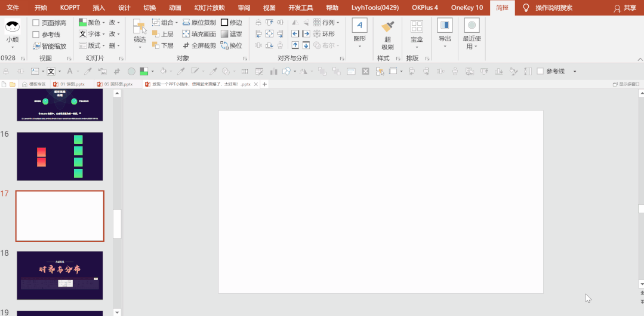
Task: Click the 换位 swap position icon
Action: click(x=224, y=45)
